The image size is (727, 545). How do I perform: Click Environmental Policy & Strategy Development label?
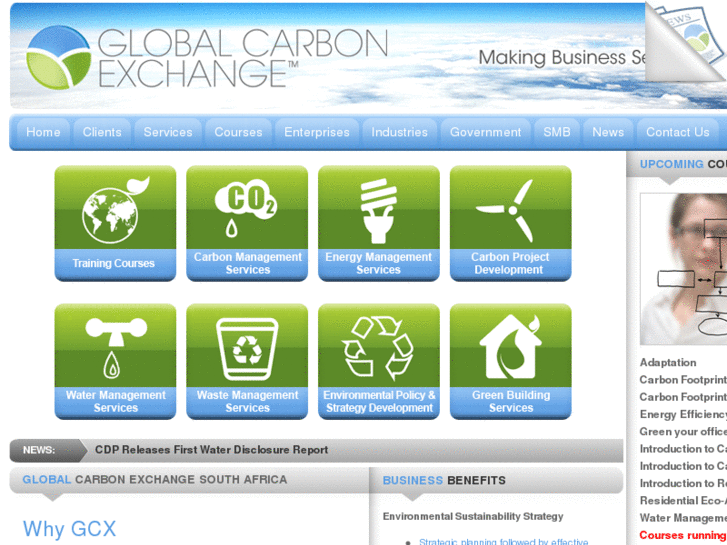[x=379, y=402]
